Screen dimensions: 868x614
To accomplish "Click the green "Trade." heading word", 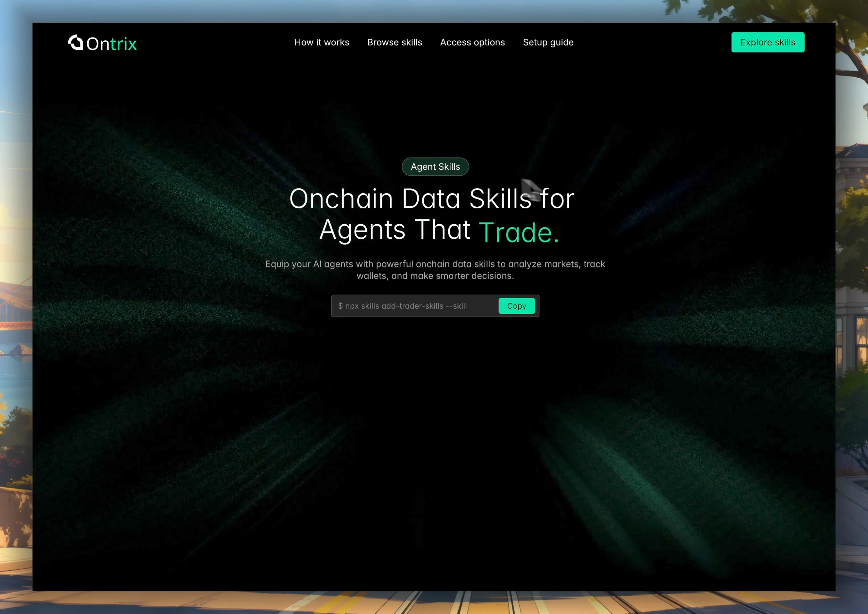I will pyautogui.click(x=518, y=232).
